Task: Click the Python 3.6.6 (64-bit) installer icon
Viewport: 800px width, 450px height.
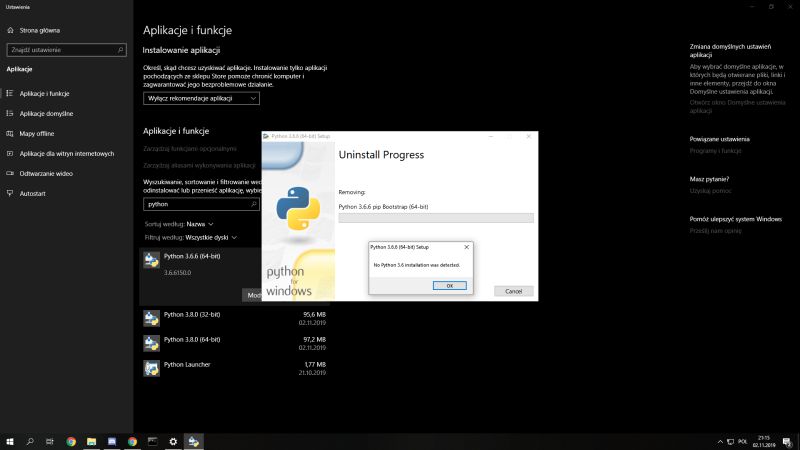Action: tap(152, 260)
